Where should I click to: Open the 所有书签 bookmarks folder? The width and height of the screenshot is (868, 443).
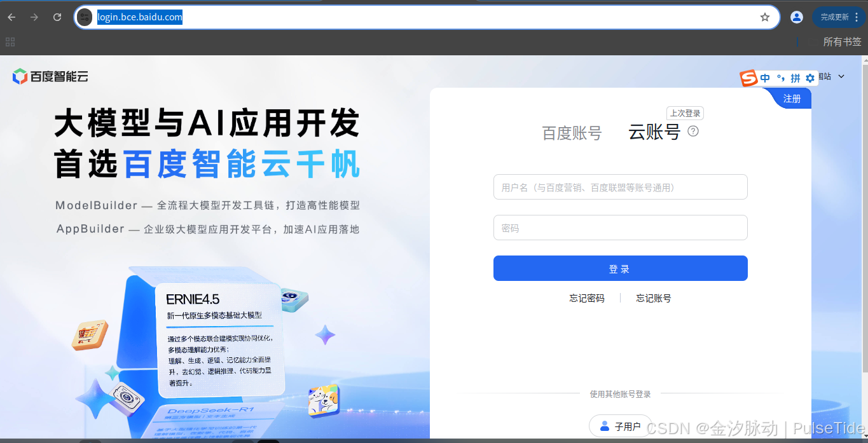coord(842,42)
